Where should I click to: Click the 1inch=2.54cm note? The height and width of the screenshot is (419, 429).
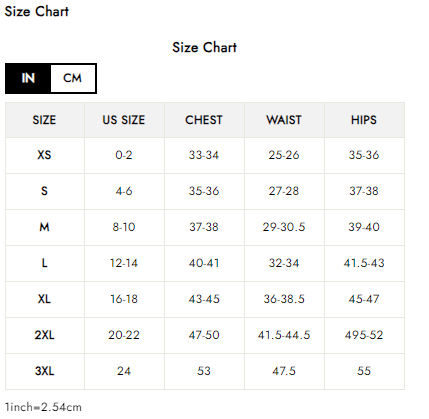[43, 407]
